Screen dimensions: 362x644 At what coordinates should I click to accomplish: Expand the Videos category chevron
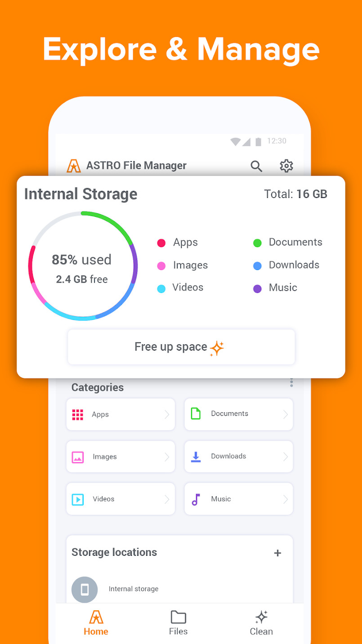(166, 499)
